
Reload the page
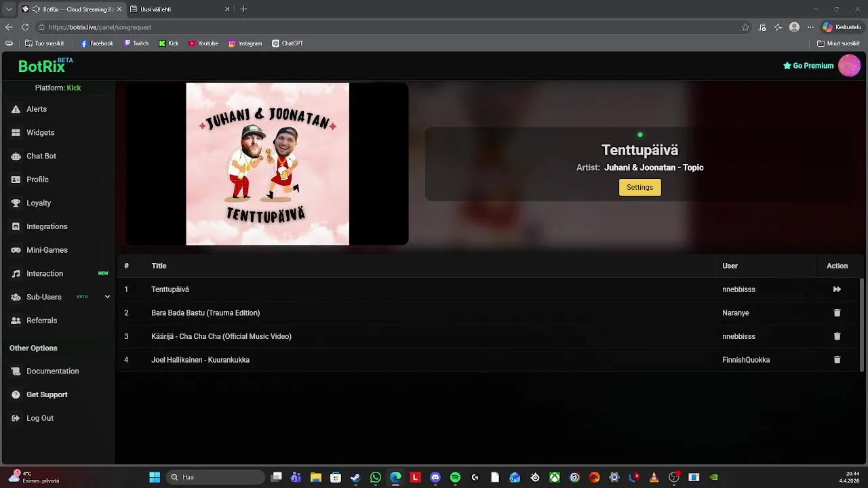[25, 27]
